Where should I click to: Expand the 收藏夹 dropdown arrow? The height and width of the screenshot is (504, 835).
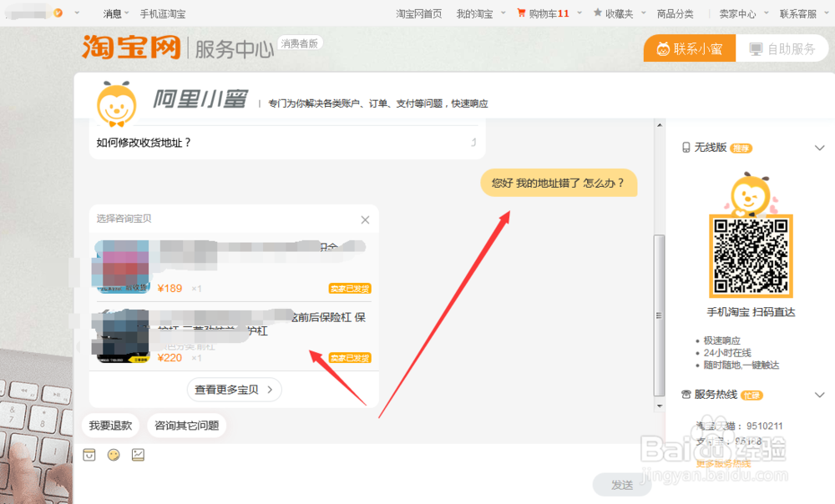tap(643, 13)
